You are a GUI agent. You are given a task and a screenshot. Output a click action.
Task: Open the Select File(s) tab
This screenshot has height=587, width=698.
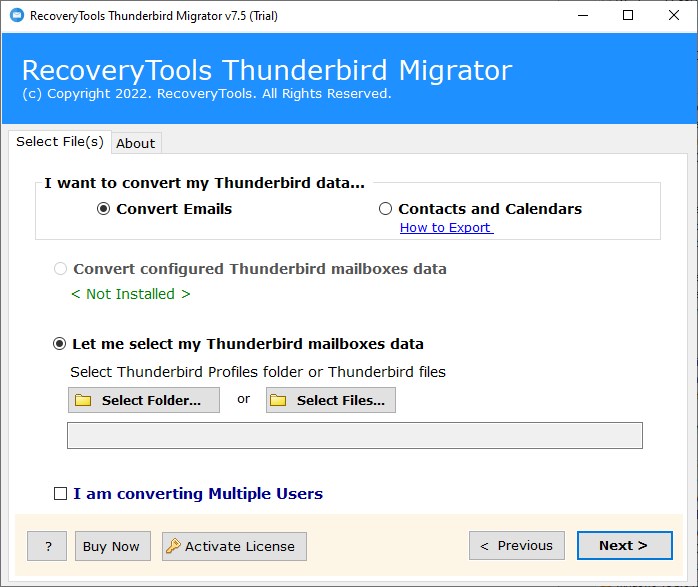pyautogui.click(x=59, y=142)
